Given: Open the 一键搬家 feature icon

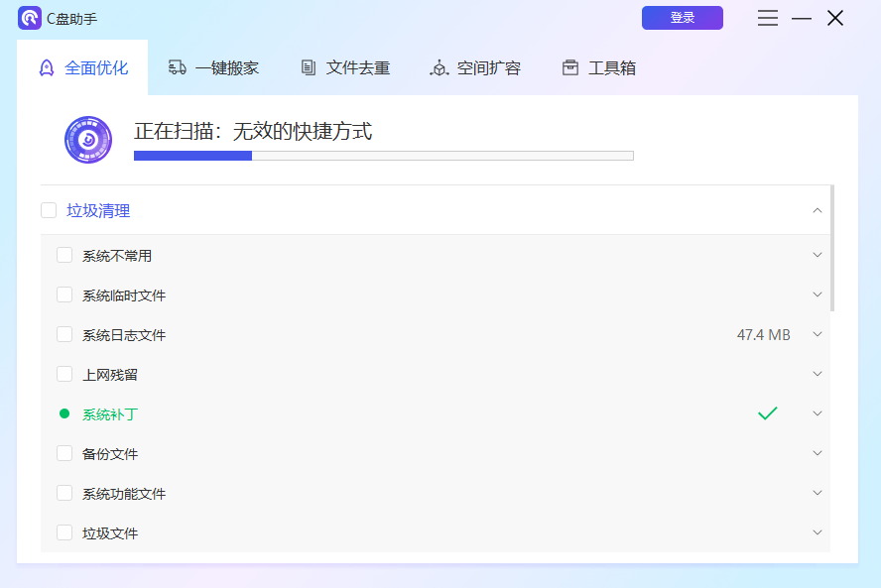Looking at the screenshot, I should click(179, 66).
